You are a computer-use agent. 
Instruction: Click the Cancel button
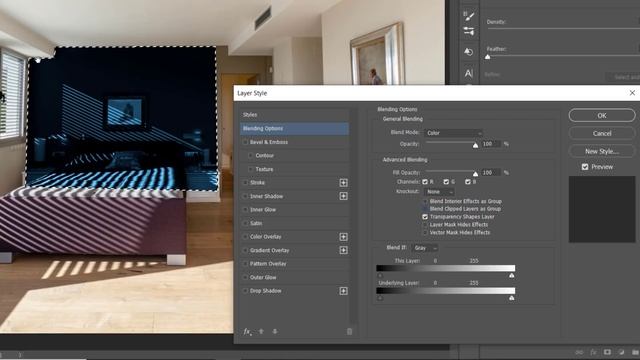(x=602, y=133)
